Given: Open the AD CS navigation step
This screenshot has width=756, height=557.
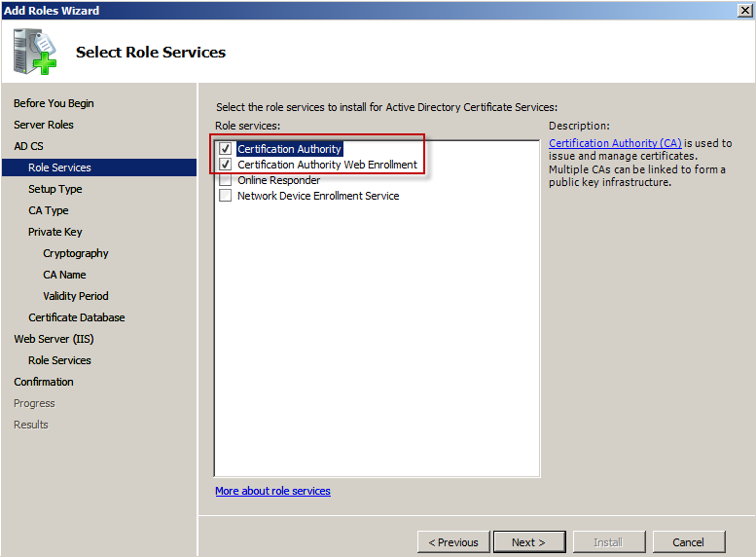Looking at the screenshot, I should tap(28, 146).
